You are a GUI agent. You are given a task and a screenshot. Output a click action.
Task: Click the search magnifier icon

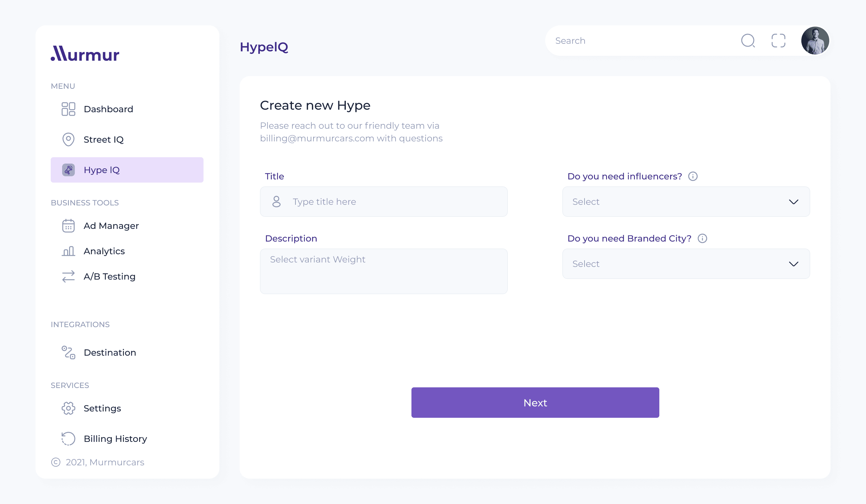[748, 41]
